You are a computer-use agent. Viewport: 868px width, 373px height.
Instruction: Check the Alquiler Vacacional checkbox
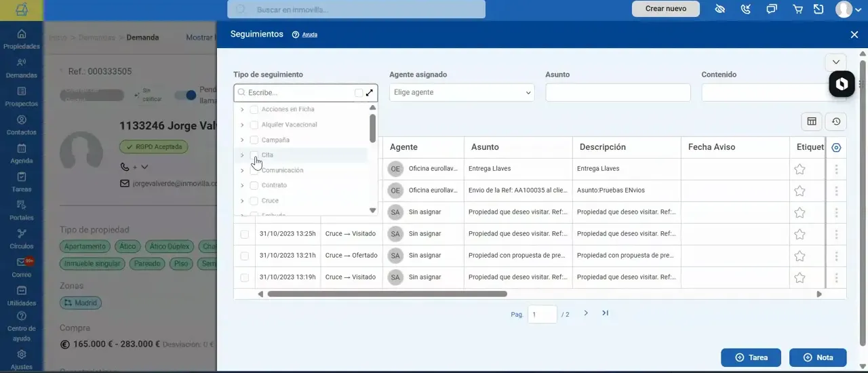[254, 125]
